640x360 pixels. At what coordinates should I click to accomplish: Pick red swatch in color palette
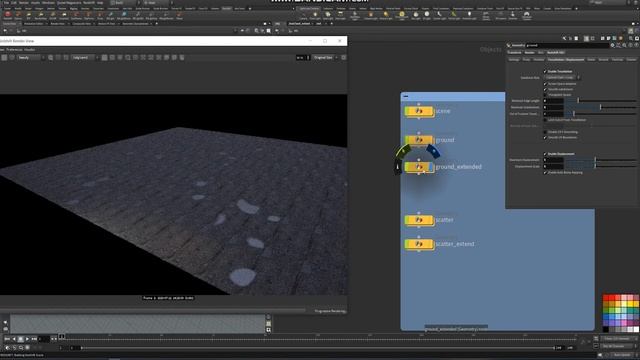(x=606, y=298)
